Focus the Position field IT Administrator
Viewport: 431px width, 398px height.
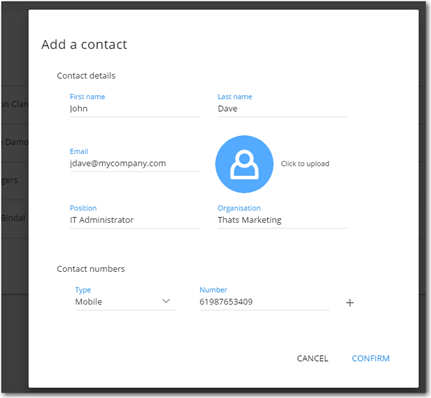click(x=135, y=220)
